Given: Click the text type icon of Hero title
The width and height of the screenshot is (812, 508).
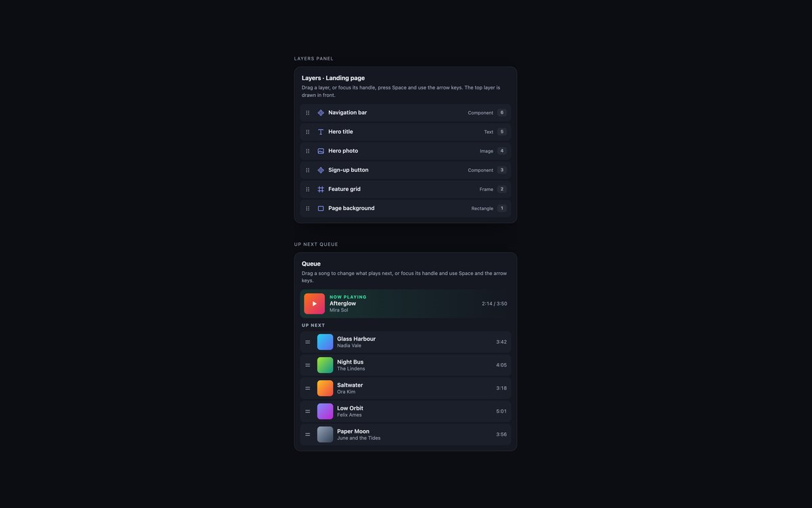Looking at the screenshot, I should click(321, 132).
